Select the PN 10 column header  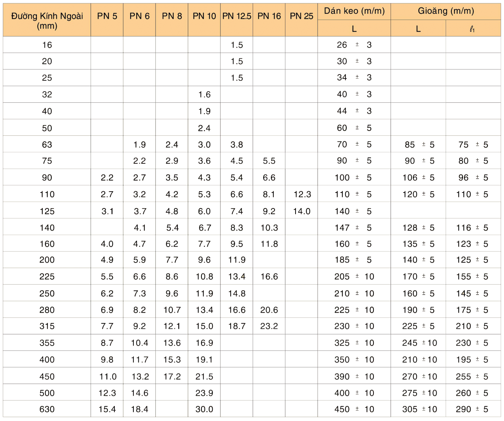click(204, 20)
